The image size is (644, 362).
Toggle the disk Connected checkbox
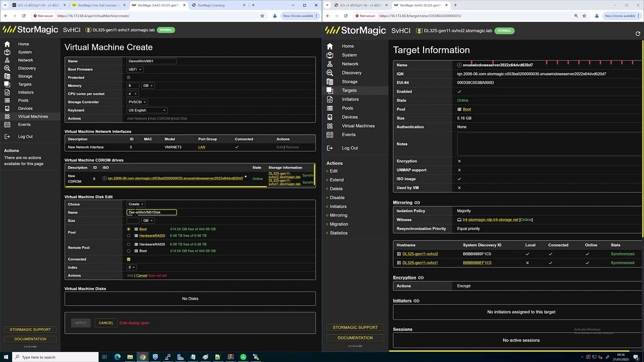(129, 259)
